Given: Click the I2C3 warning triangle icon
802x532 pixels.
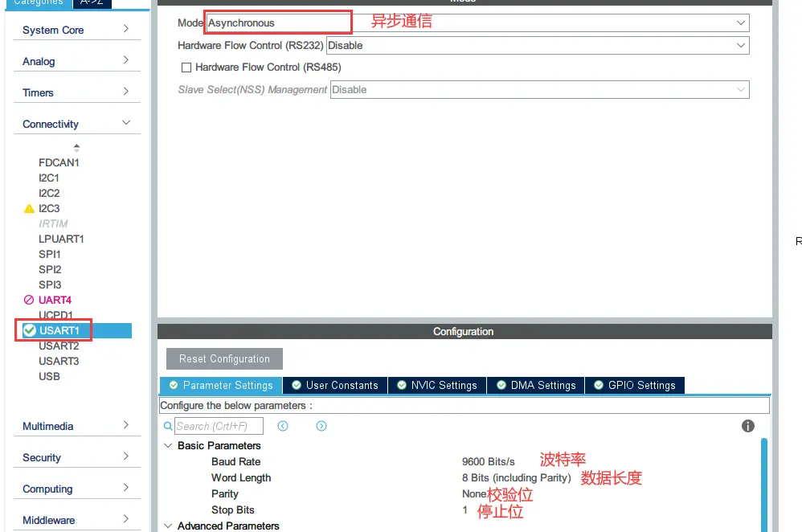Looking at the screenshot, I should 30,209.
